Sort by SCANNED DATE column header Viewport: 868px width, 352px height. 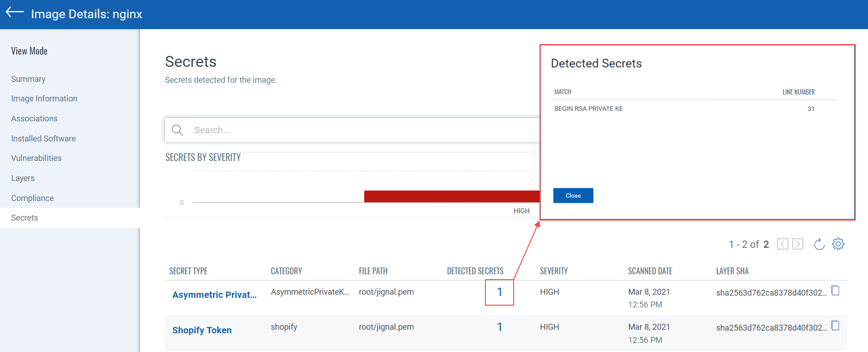click(650, 271)
